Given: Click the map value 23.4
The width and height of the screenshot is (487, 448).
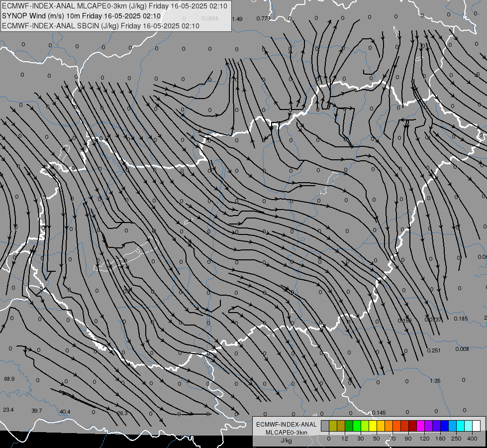Looking at the screenshot, I should (8, 410).
